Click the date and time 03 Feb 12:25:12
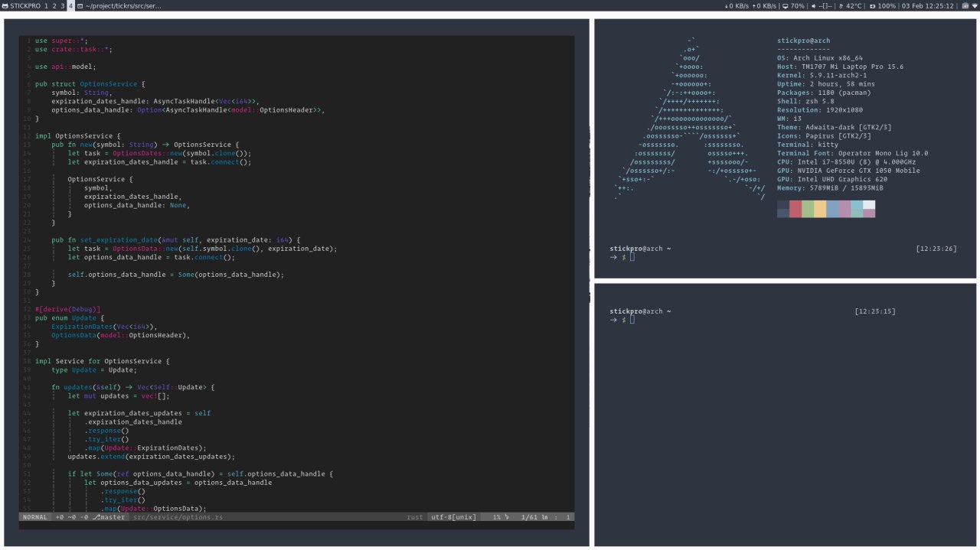 (x=928, y=5)
